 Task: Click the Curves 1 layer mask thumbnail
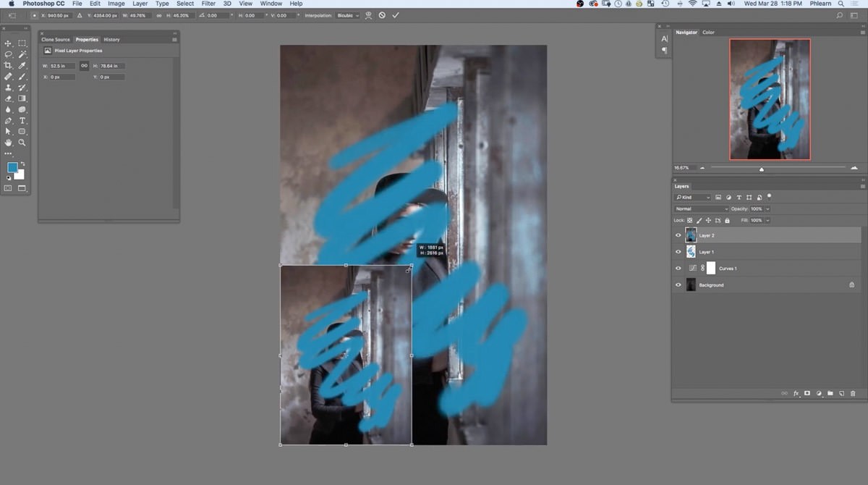pyautogui.click(x=710, y=269)
